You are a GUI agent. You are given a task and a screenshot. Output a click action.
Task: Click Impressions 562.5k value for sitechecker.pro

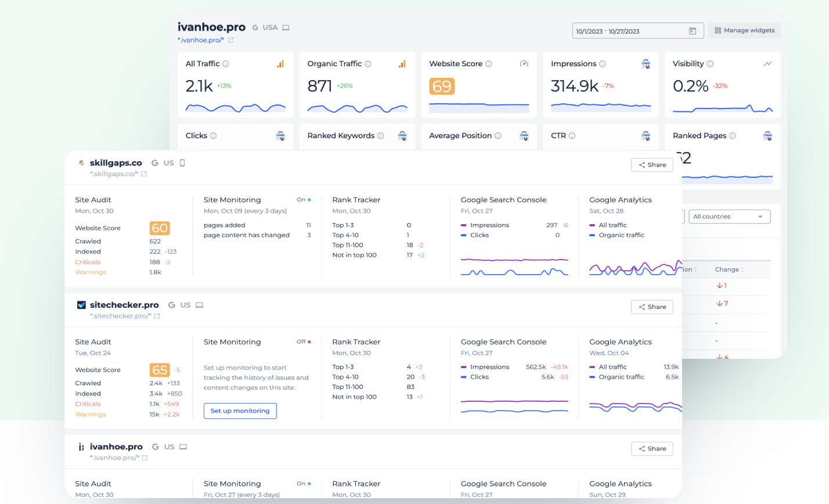535,367
